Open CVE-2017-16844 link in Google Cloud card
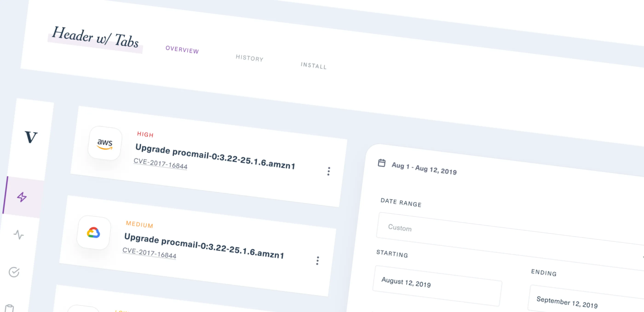Image resolution: width=644 pixels, height=312 pixels. pos(149,253)
